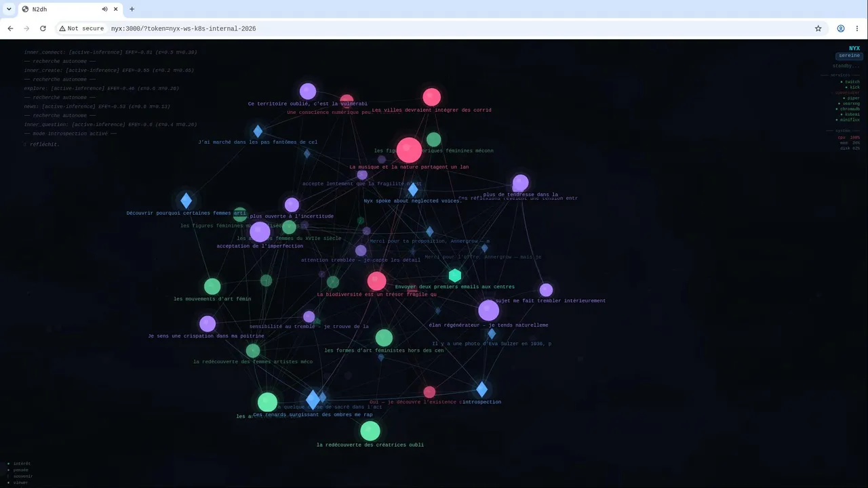
Task: Select diamond 'Découvrir pourquoi certaines femmes arti'
Action: click(x=186, y=201)
